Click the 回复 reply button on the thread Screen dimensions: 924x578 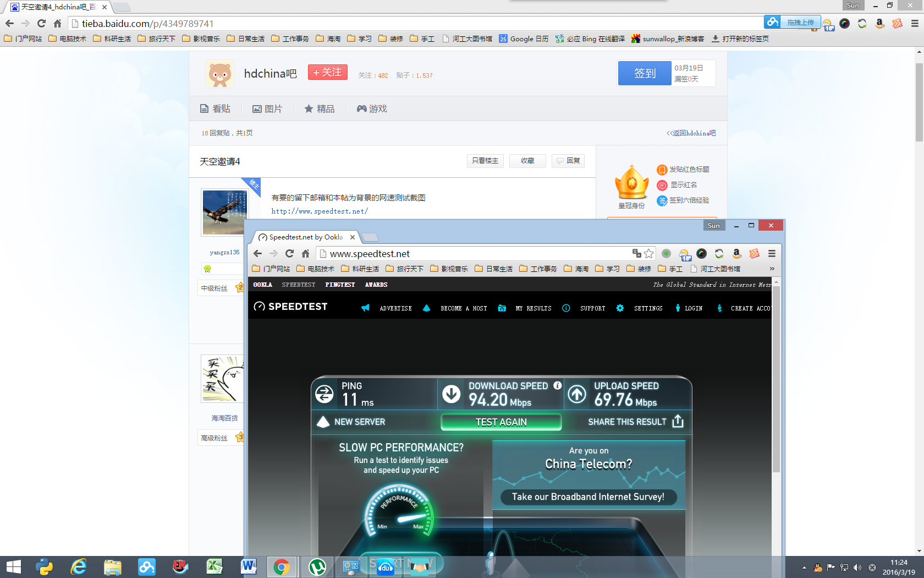pyautogui.click(x=568, y=161)
